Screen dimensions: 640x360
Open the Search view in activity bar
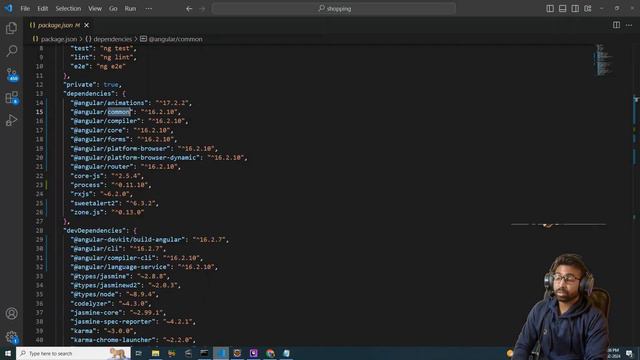(x=11, y=51)
